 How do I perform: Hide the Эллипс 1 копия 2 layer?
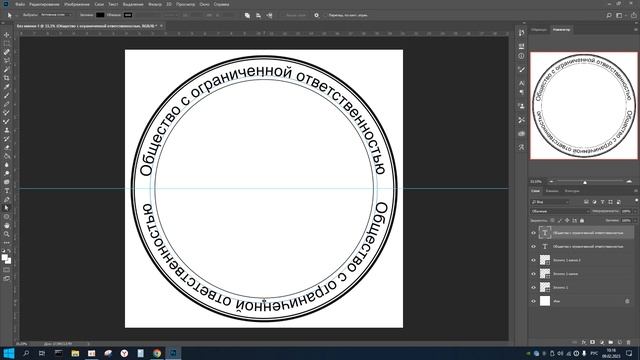[533, 260]
